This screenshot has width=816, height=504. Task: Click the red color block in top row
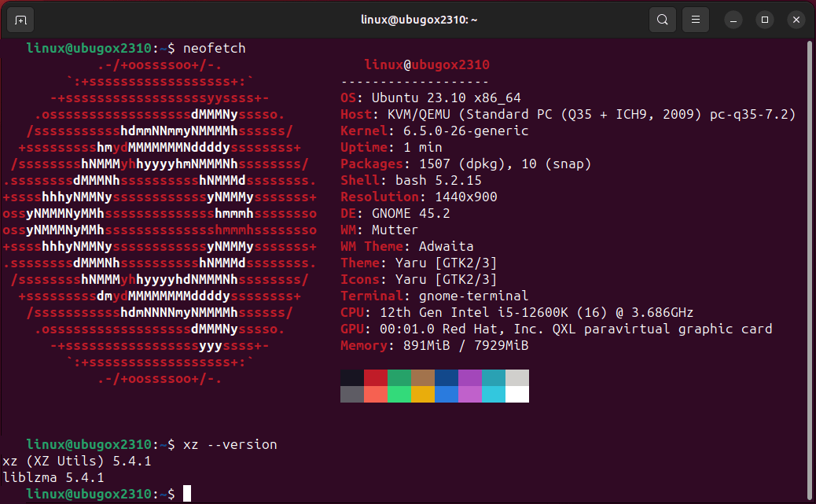click(x=376, y=377)
